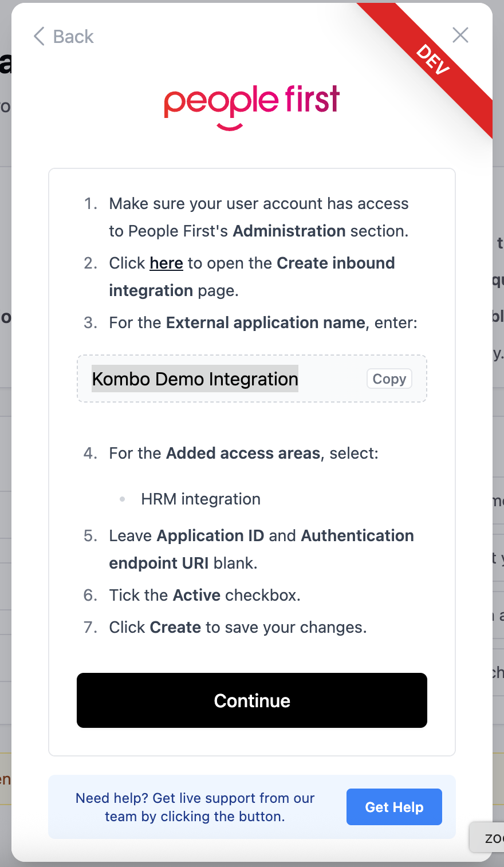Select the Kombo Demo Integration name text
Image resolution: width=504 pixels, height=867 pixels.
point(195,379)
